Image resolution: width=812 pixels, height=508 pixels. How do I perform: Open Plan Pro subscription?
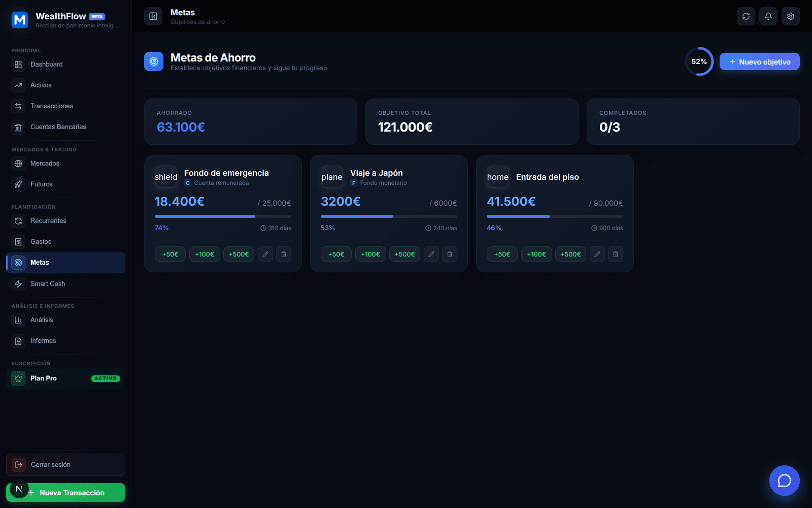(65, 378)
